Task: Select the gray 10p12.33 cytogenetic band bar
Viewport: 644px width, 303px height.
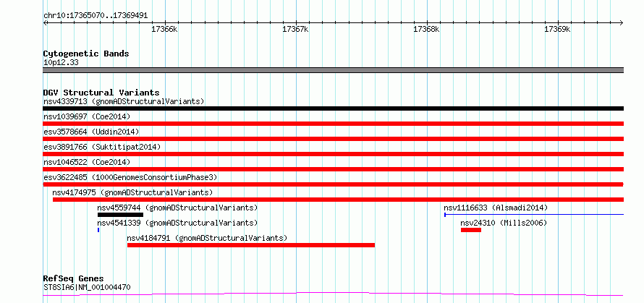Action: click(x=333, y=70)
